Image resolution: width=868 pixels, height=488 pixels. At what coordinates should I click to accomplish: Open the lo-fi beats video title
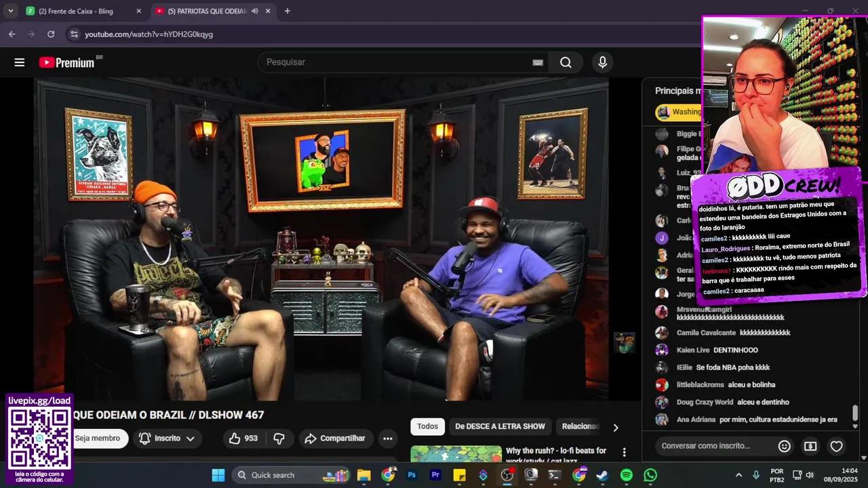pyautogui.click(x=556, y=455)
